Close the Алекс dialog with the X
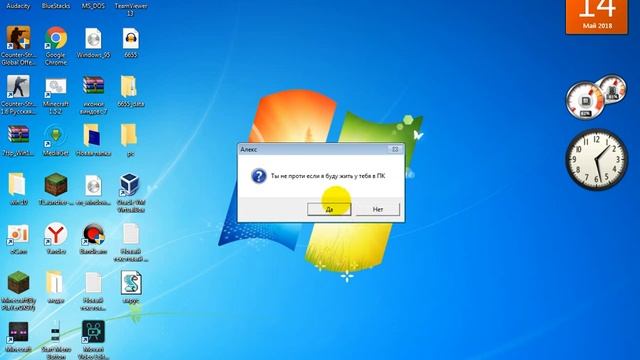The height and width of the screenshot is (360, 640). point(395,149)
